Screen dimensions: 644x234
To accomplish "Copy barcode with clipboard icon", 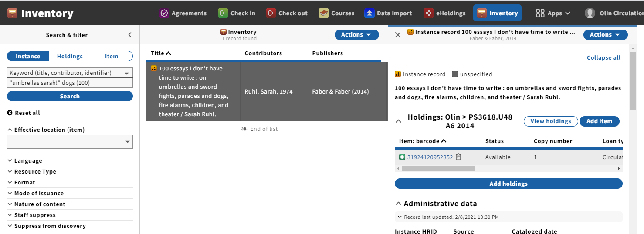I will click(458, 157).
